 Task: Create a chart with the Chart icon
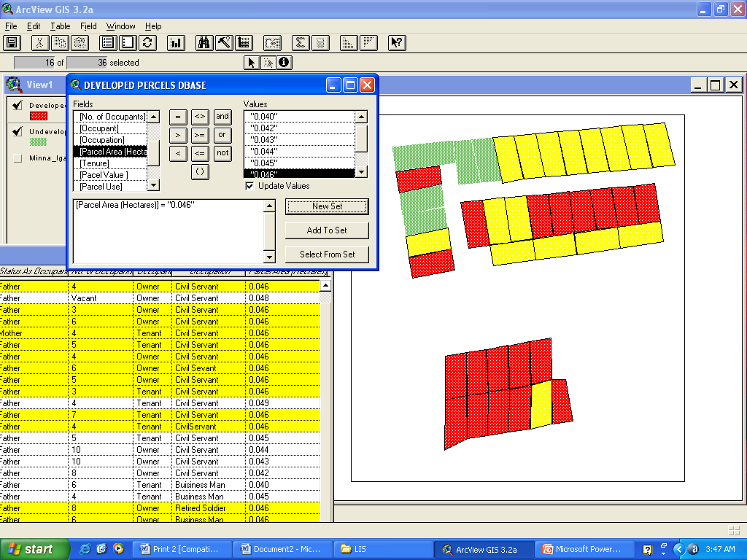(176, 42)
